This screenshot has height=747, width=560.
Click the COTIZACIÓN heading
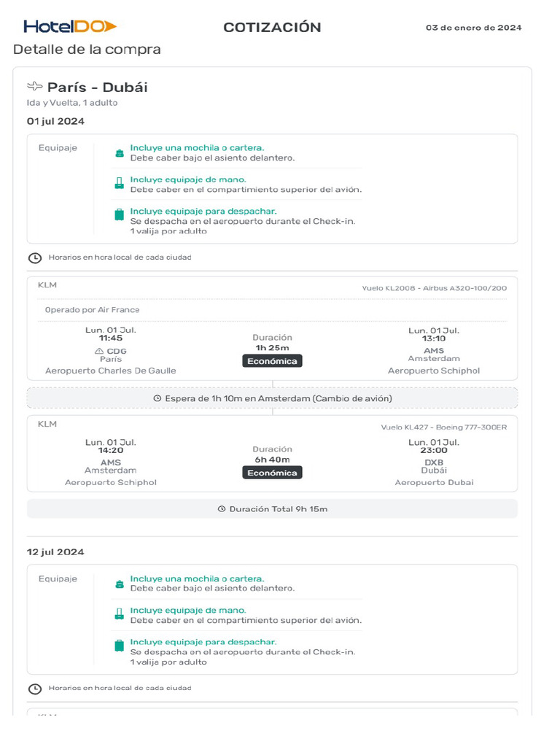tap(272, 28)
